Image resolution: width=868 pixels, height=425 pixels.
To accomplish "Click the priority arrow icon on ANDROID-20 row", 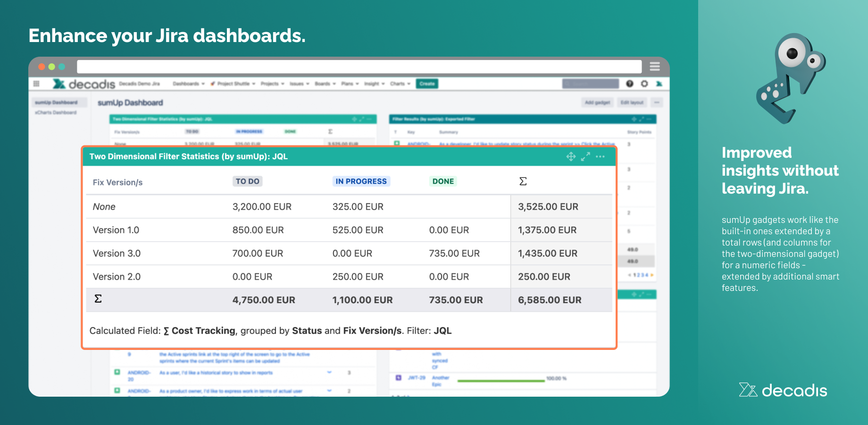I will pyautogui.click(x=329, y=373).
